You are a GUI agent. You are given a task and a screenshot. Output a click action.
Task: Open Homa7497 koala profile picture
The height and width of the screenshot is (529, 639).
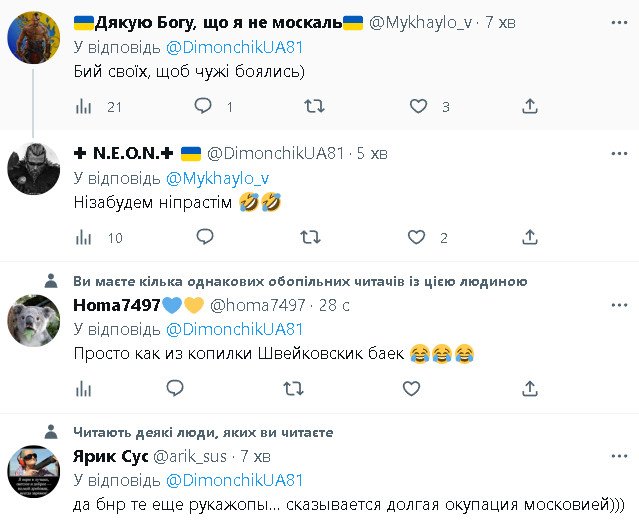point(33,320)
